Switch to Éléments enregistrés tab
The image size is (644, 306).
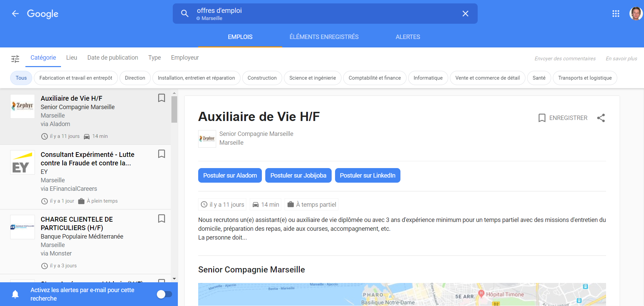[x=324, y=37]
